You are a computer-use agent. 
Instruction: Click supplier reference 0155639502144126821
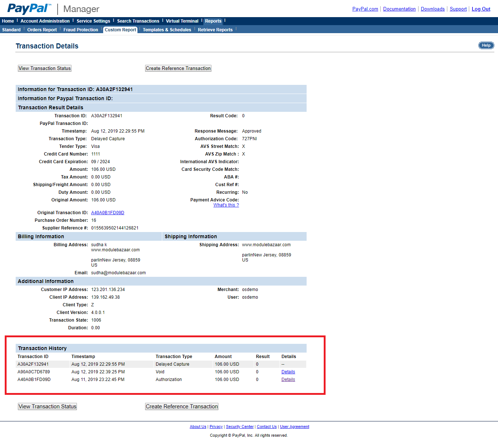coord(115,228)
